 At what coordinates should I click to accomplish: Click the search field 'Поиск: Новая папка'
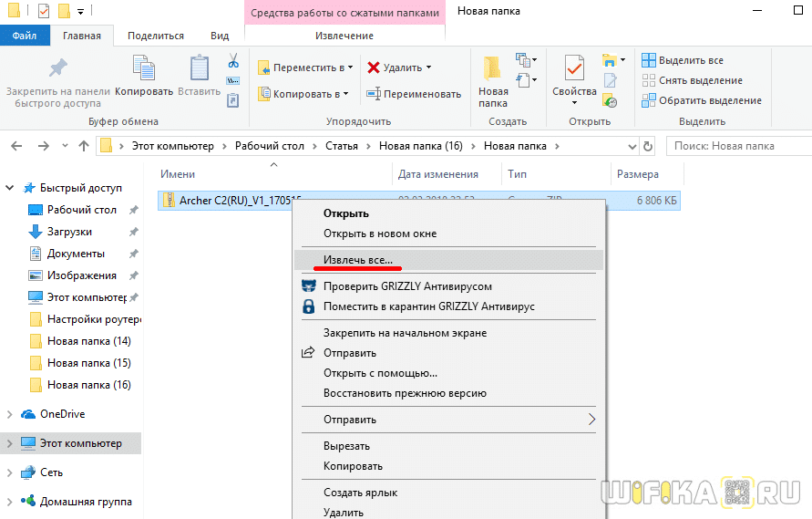(736, 146)
